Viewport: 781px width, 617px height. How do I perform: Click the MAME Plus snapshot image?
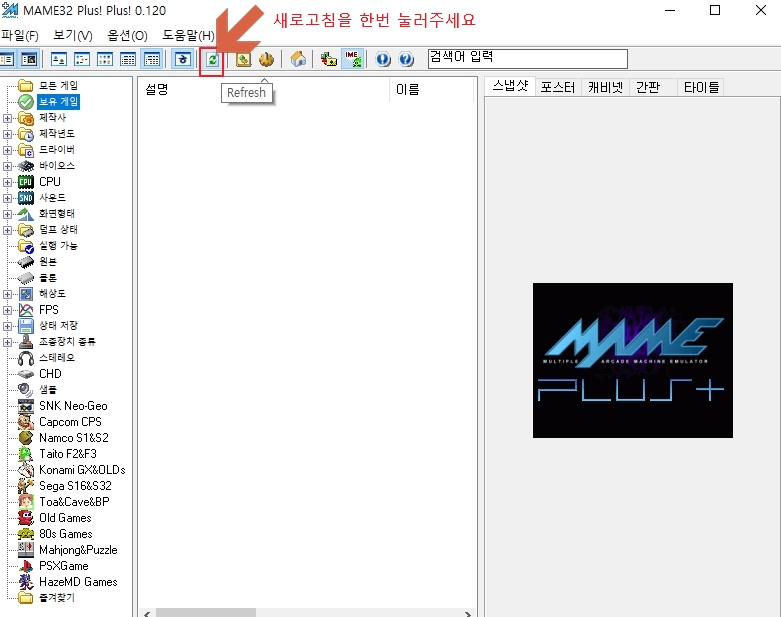633,361
